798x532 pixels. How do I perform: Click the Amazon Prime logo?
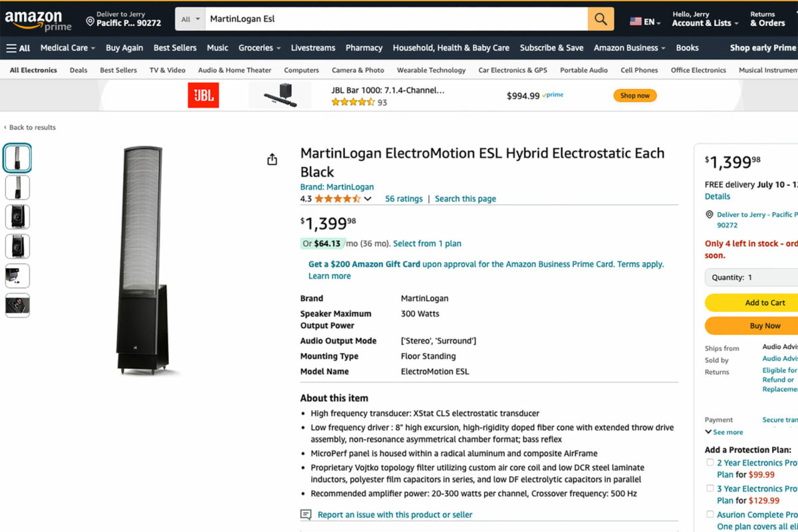38,21
